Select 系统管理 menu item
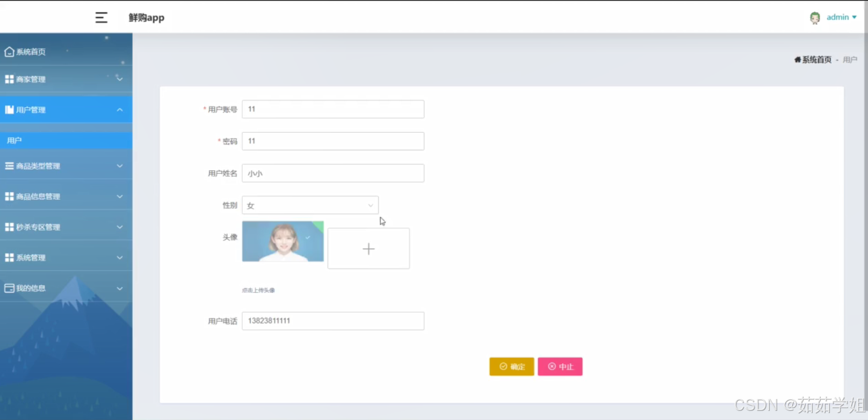This screenshot has width=868, height=420. pyautogui.click(x=66, y=258)
